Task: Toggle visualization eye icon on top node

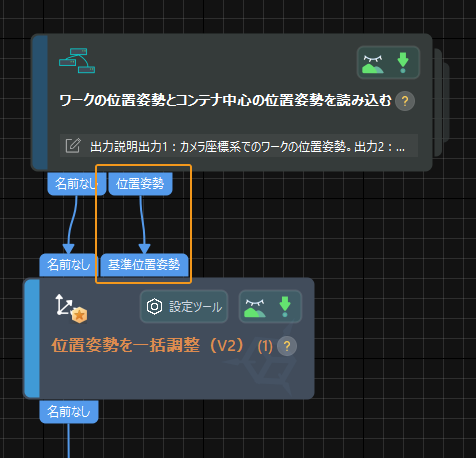Action: [373, 64]
